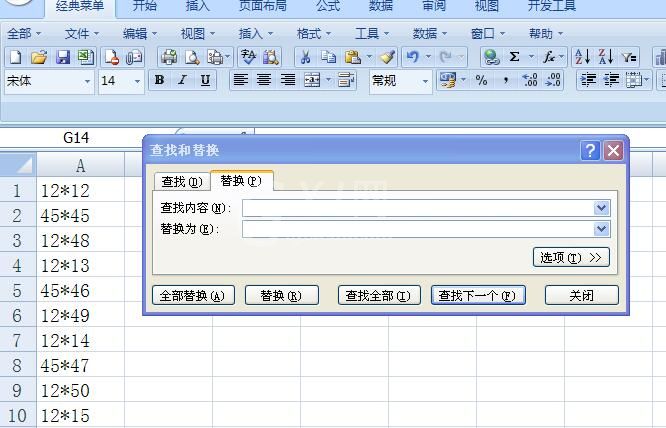
Task: Insert function with fx icon
Action: [x=549, y=57]
